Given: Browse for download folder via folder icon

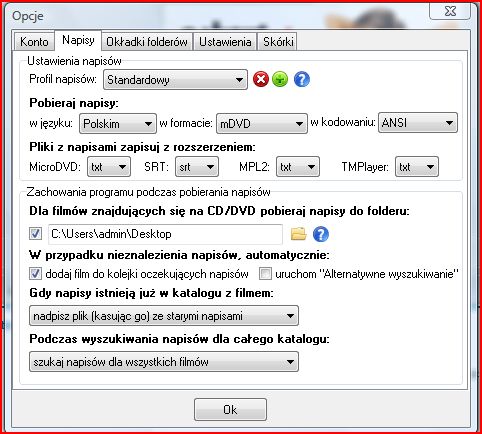Looking at the screenshot, I should point(299,234).
